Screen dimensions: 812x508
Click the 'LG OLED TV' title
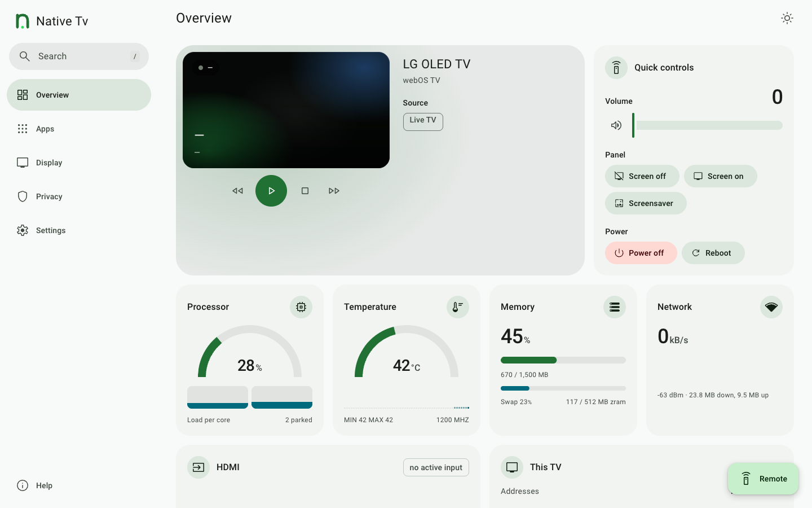436,64
